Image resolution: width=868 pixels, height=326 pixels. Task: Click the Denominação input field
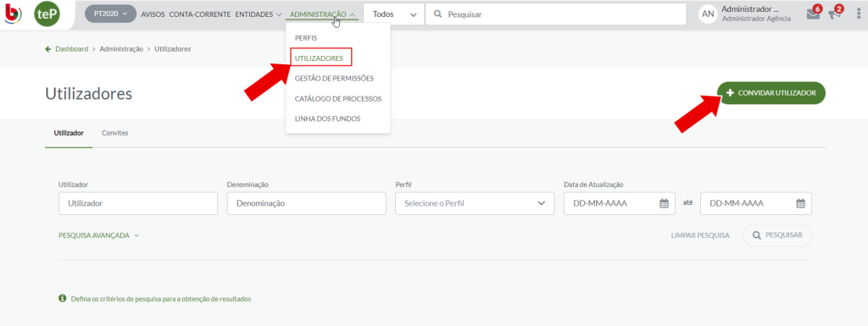[x=307, y=203]
